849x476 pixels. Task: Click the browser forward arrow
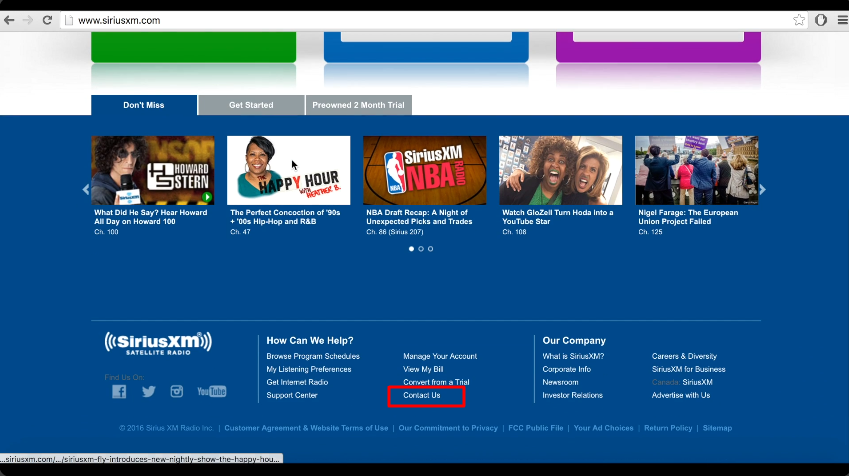pos(28,20)
